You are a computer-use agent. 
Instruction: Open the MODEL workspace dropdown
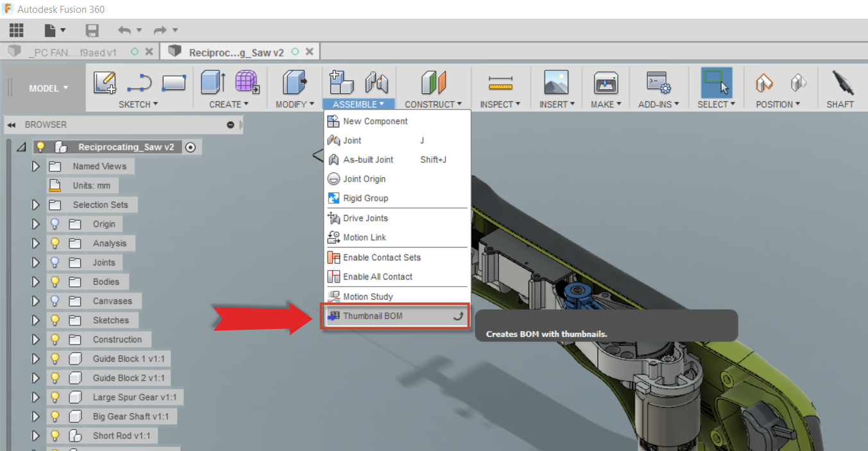[x=44, y=88]
